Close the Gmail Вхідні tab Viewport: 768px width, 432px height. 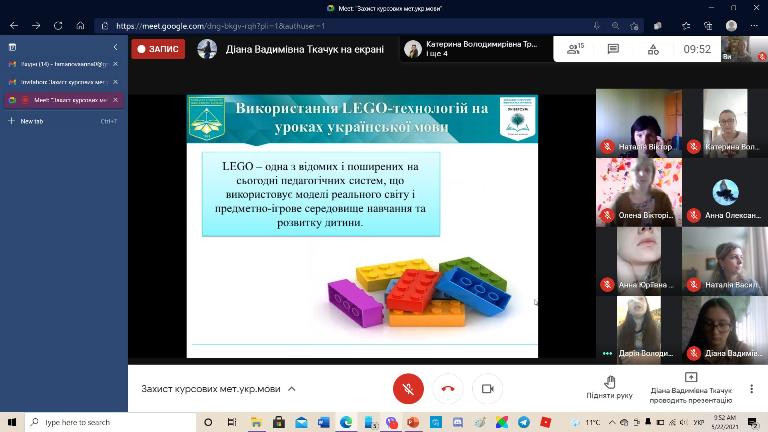[x=116, y=64]
